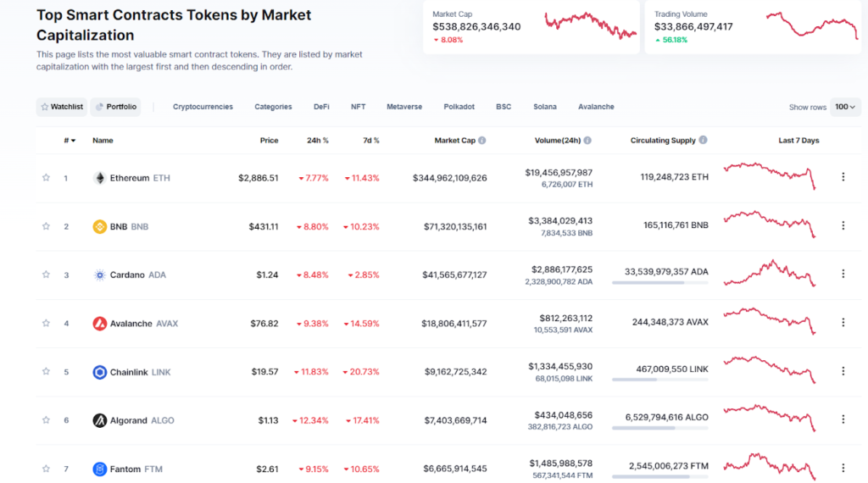
Task: Open the Market Cap summary card chart
Action: 590,25
